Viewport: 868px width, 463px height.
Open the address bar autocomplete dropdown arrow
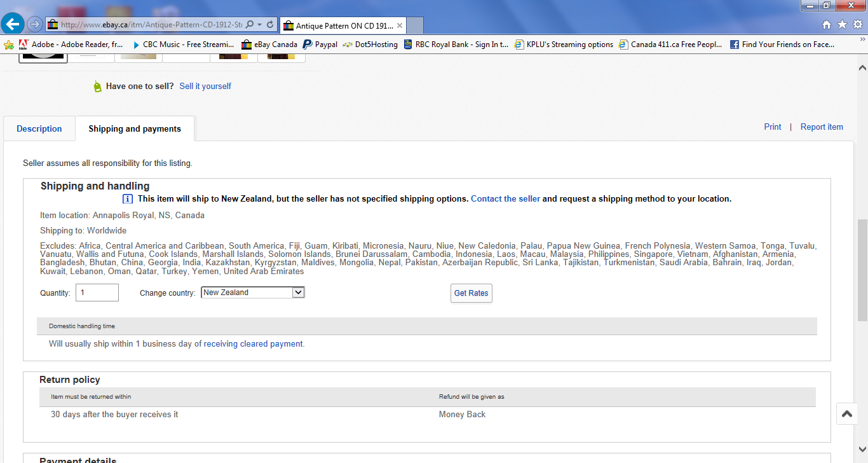(259, 25)
